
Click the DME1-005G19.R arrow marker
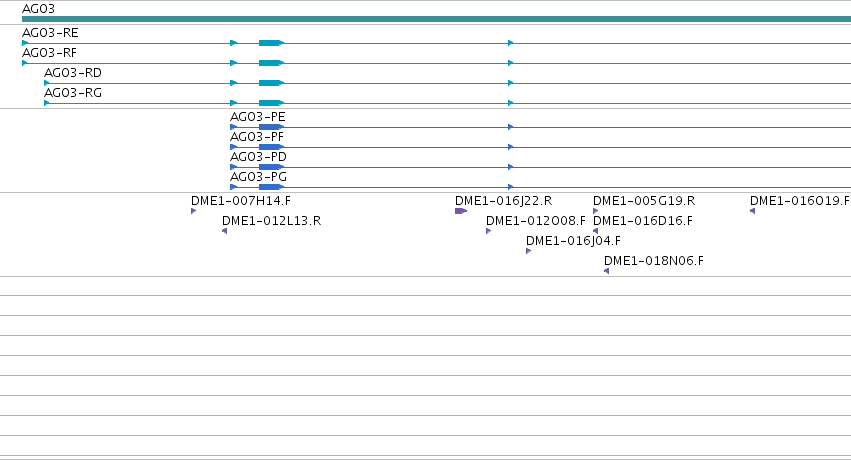point(595,211)
